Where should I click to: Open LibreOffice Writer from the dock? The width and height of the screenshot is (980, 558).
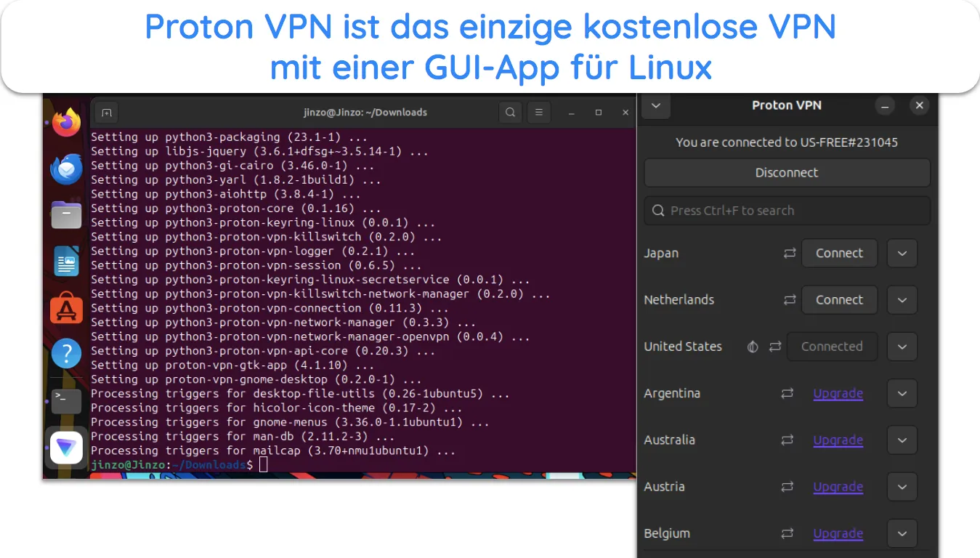(66, 261)
